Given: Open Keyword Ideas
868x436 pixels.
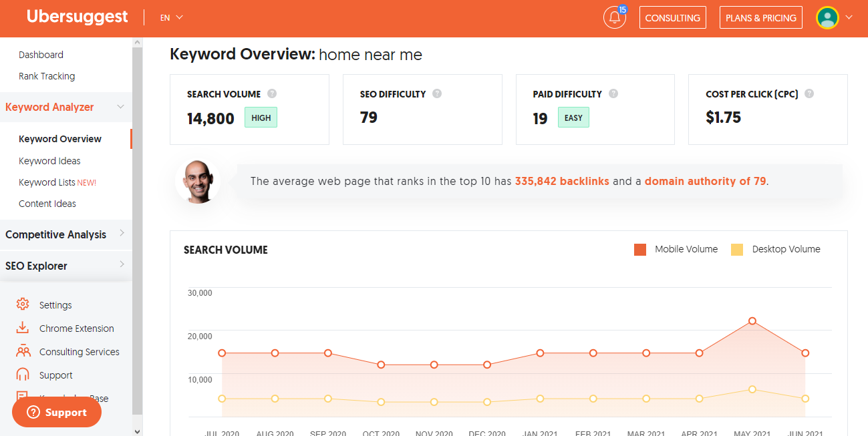Looking at the screenshot, I should 49,161.
